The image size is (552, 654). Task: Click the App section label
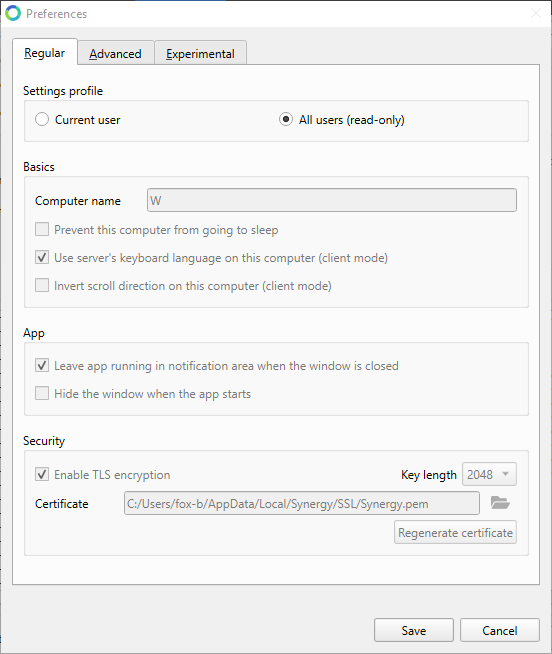pyautogui.click(x=34, y=333)
